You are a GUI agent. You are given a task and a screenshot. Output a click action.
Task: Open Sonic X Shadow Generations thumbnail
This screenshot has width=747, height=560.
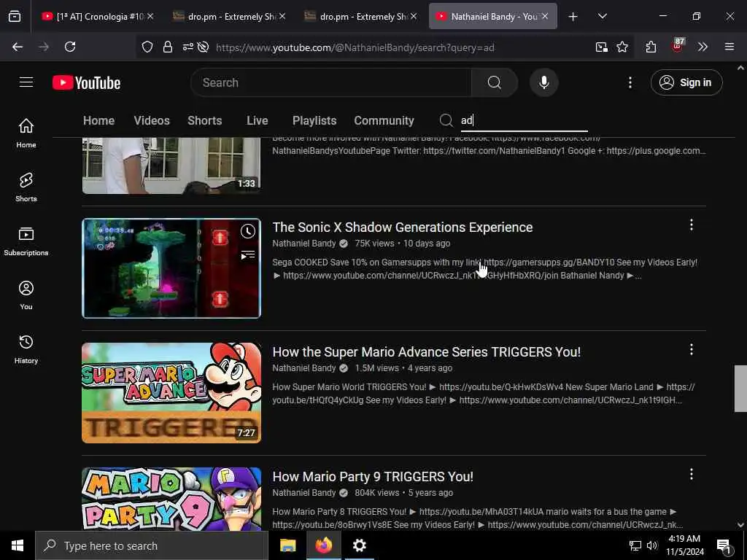click(171, 268)
